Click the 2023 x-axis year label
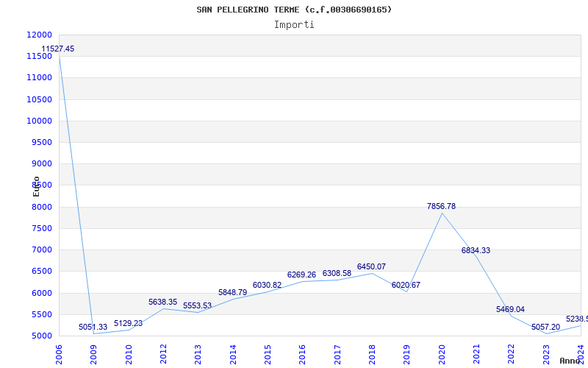The width and height of the screenshot is (588, 368). (x=546, y=355)
